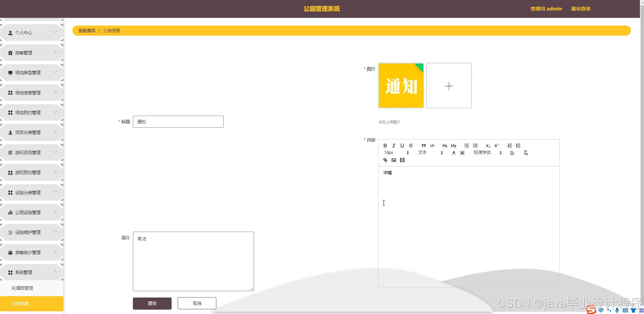644x314 pixels.
Task: Apply subscript formatting
Action: coord(488,146)
